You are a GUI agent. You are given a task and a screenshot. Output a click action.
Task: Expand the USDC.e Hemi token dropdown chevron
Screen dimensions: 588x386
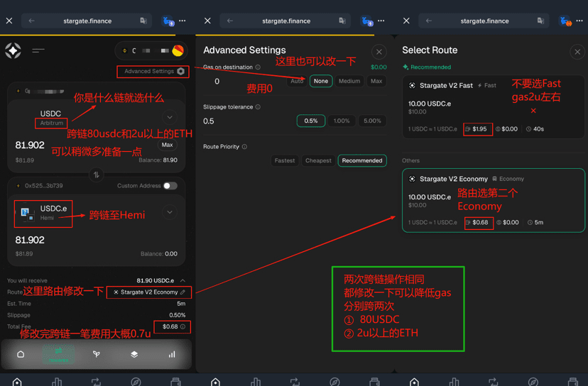coord(170,212)
